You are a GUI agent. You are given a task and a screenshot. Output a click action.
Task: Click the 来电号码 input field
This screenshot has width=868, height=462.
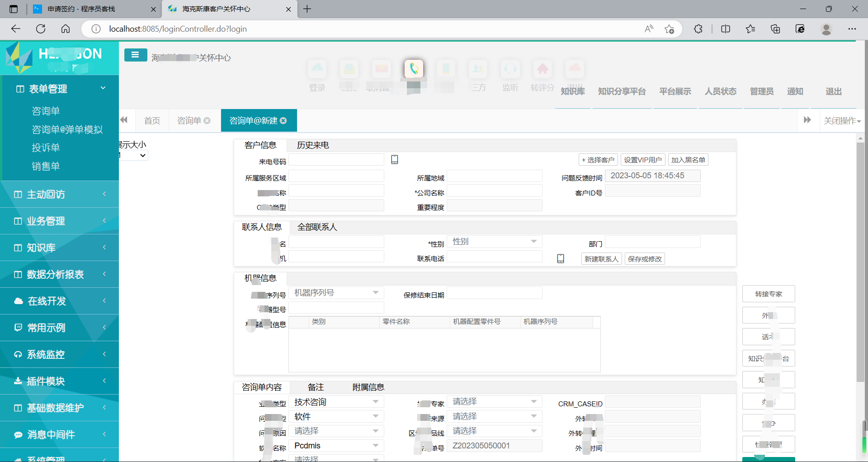coord(336,160)
